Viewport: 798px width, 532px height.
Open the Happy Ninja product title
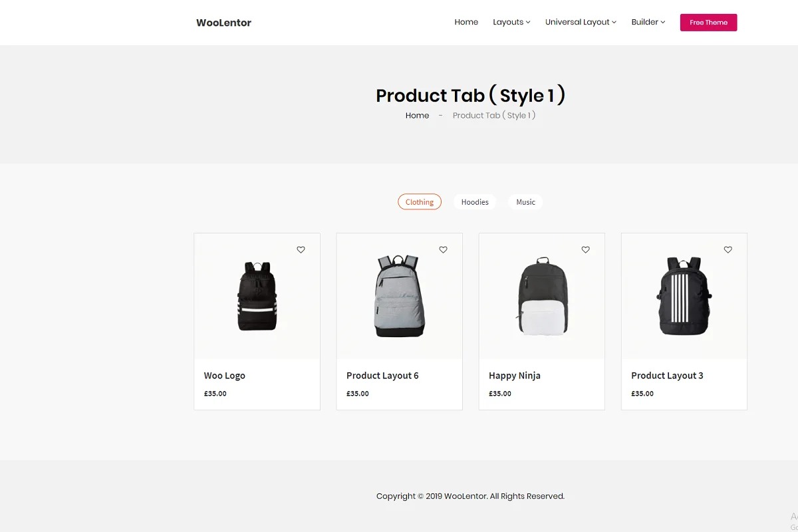point(514,376)
